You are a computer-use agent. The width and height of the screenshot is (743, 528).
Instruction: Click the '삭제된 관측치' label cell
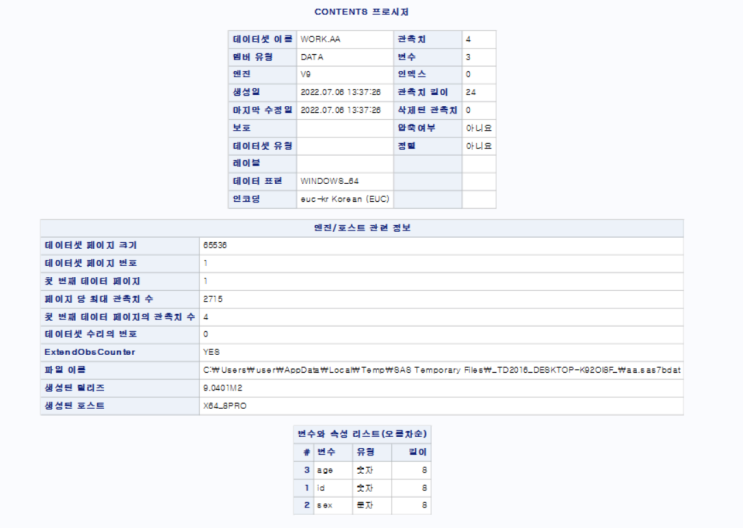click(x=427, y=110)
